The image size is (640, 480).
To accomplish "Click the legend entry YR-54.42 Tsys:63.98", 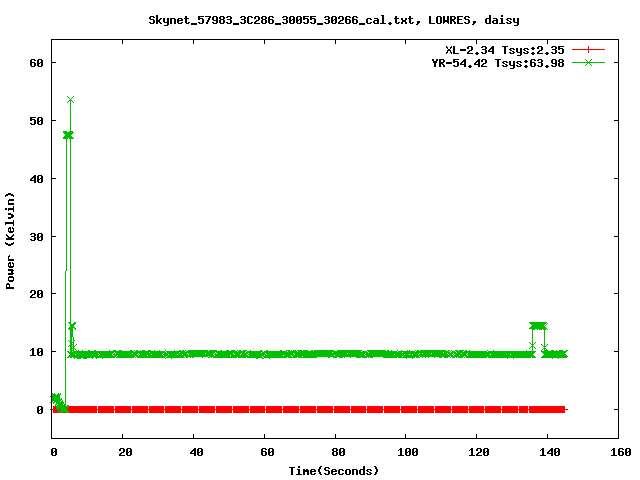I will coord(498,63).
